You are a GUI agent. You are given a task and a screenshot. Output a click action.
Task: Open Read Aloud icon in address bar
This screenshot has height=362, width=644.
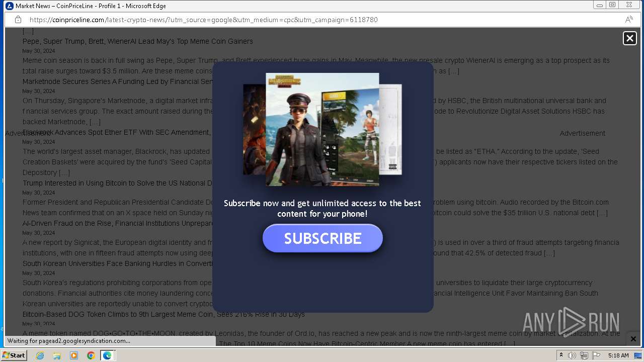pyautogui.click(x=629, y=20)
